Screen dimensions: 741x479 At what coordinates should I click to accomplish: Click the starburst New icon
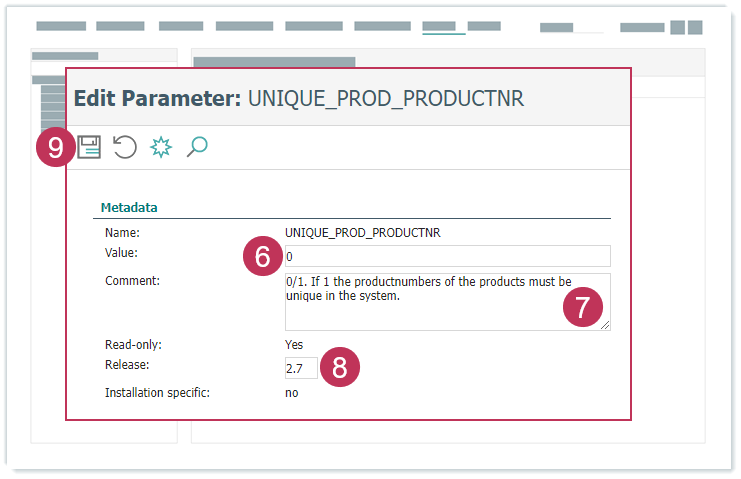[161, 148]
